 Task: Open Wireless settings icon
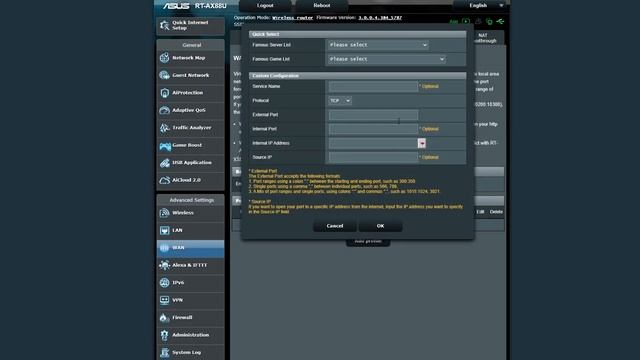pyautogui.click(x=164, y=213)
